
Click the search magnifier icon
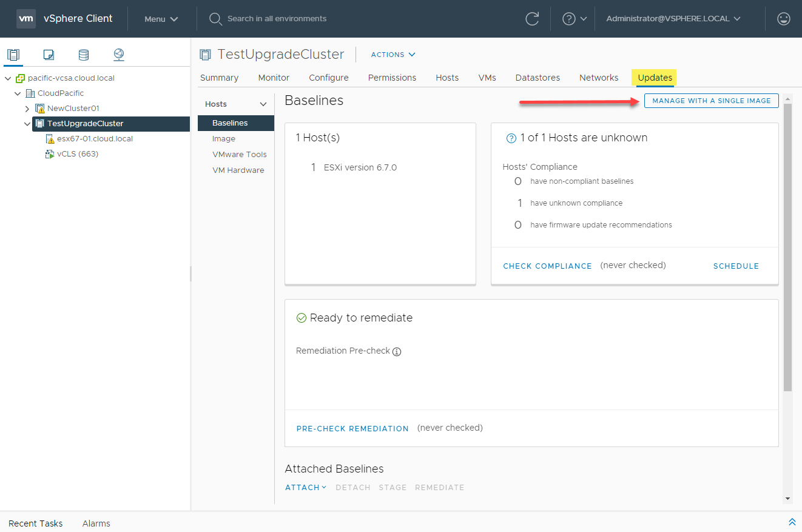click(x=215, y=19)
